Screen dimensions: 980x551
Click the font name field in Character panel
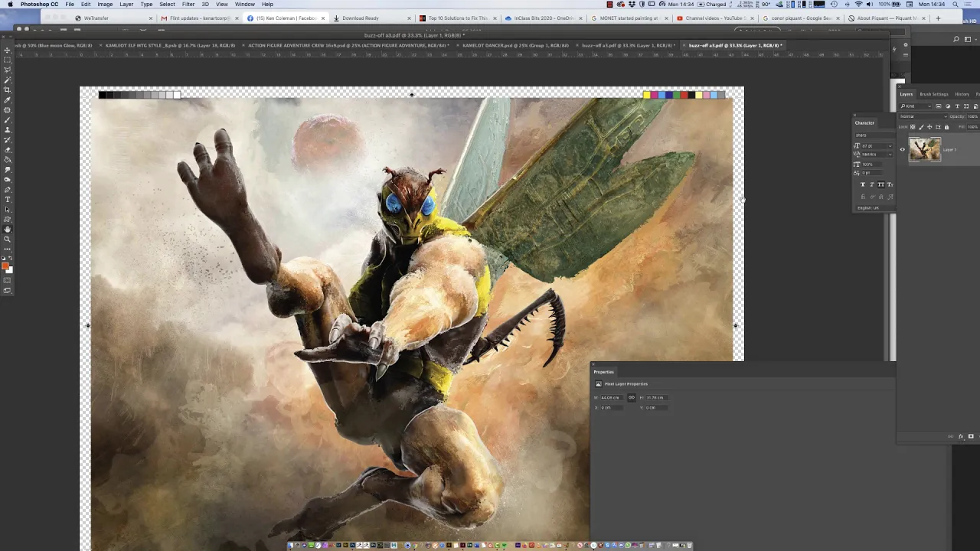875,135
